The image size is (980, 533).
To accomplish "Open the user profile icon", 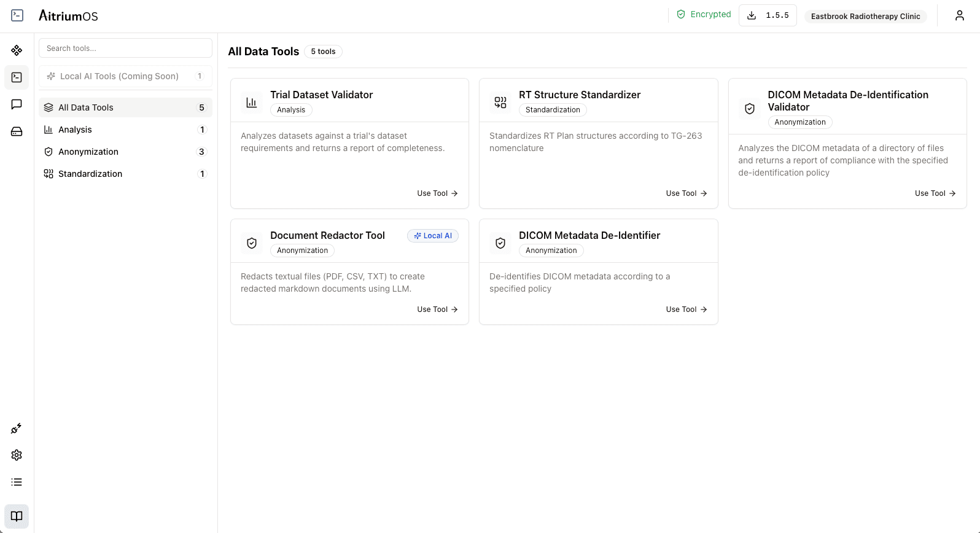I will pos(959,15).
